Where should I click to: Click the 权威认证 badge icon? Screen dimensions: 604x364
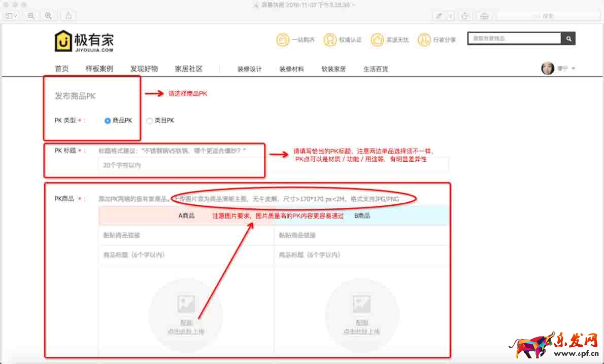coord(330,40)
